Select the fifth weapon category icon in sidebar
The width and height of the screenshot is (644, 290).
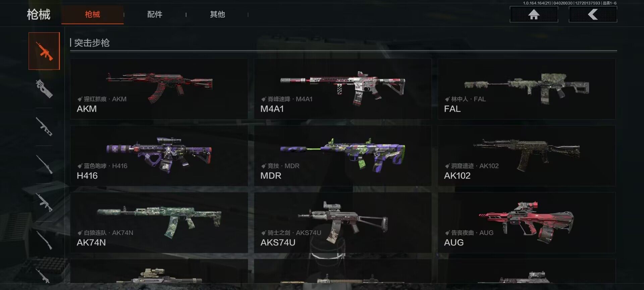44,202
